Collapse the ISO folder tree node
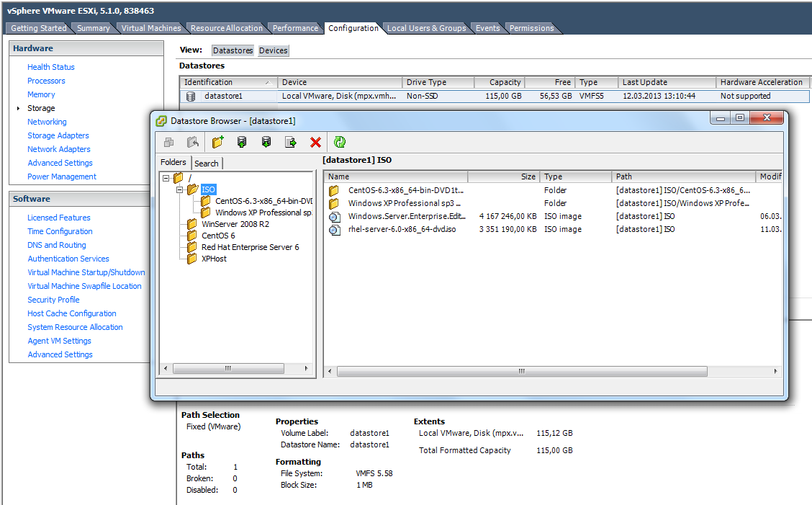Viewport: 812px width, 505px height. click(179, 189)
